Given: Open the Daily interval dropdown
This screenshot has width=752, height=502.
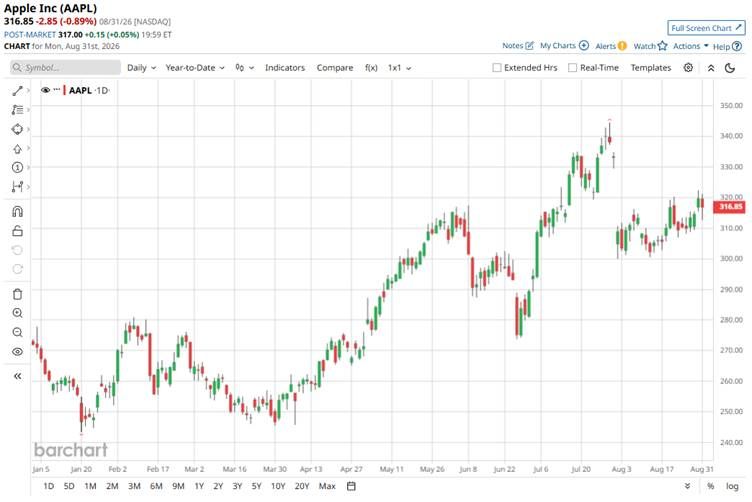Looking at the screenshot, I should tap(141, 68).
